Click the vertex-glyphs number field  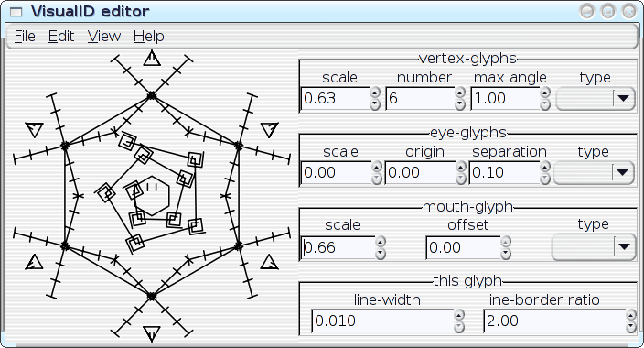[420, 99]
